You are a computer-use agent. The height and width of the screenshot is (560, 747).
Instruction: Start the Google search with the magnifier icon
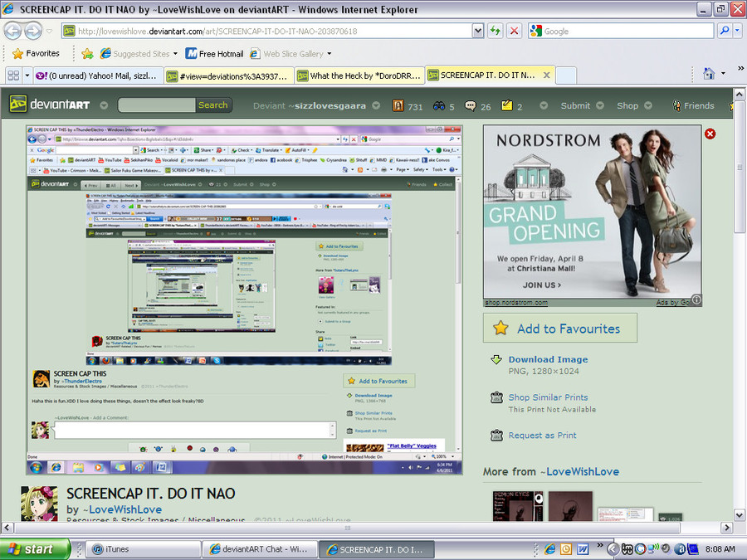pyautogui.click(x=725, y=31)
